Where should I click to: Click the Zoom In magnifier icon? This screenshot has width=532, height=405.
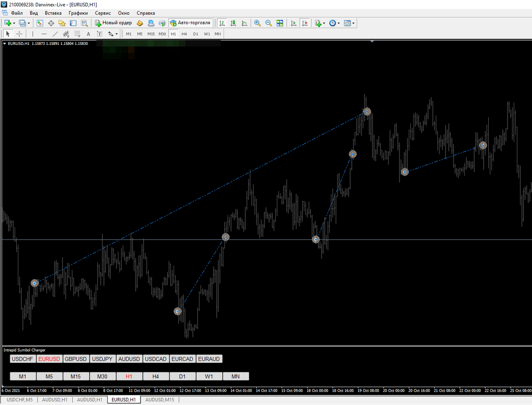[x=257, y=23]
